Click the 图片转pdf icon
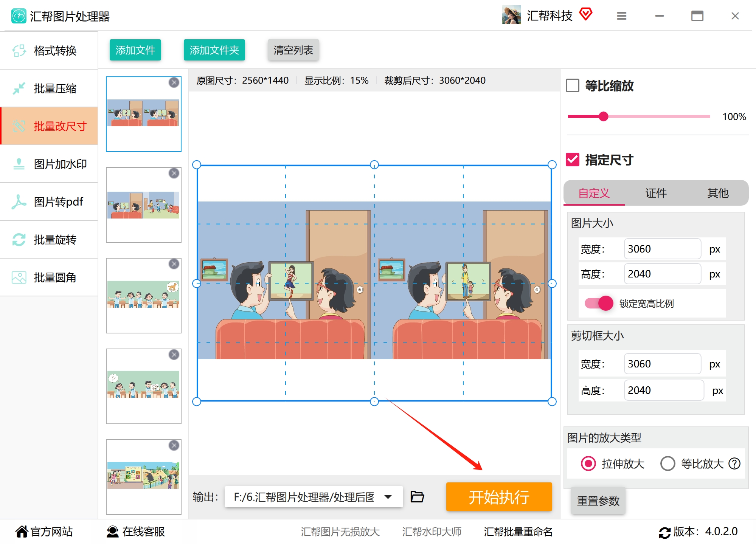 point(19,202)
